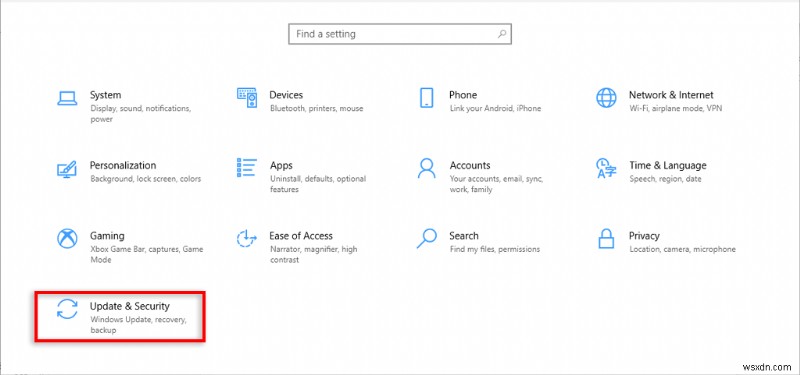Click 'Display, sound, notifications, power' description
The height and width of the screenshot is (375, 800).
pos(140,114)
